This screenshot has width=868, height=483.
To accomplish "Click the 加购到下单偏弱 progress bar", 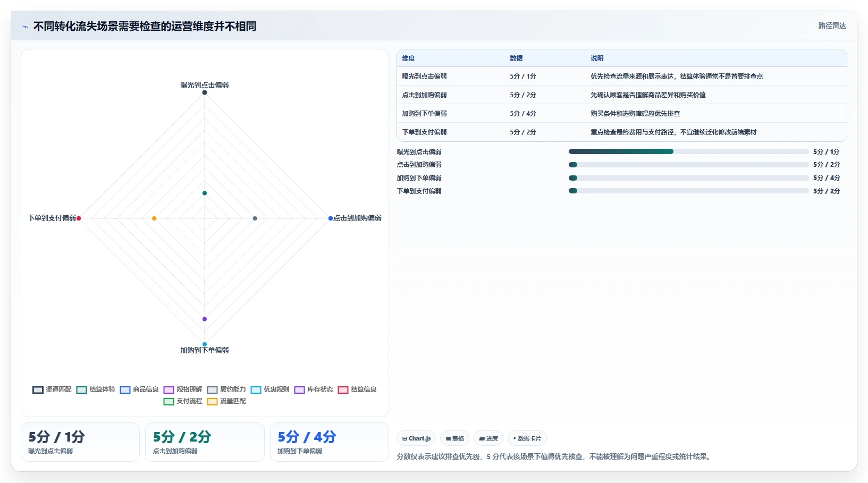I will point(688,178).
